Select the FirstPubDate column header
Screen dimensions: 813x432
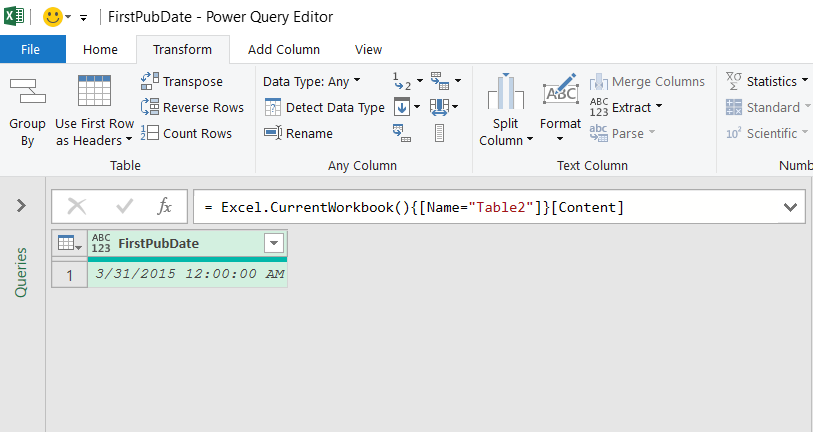tap(188, 243)
